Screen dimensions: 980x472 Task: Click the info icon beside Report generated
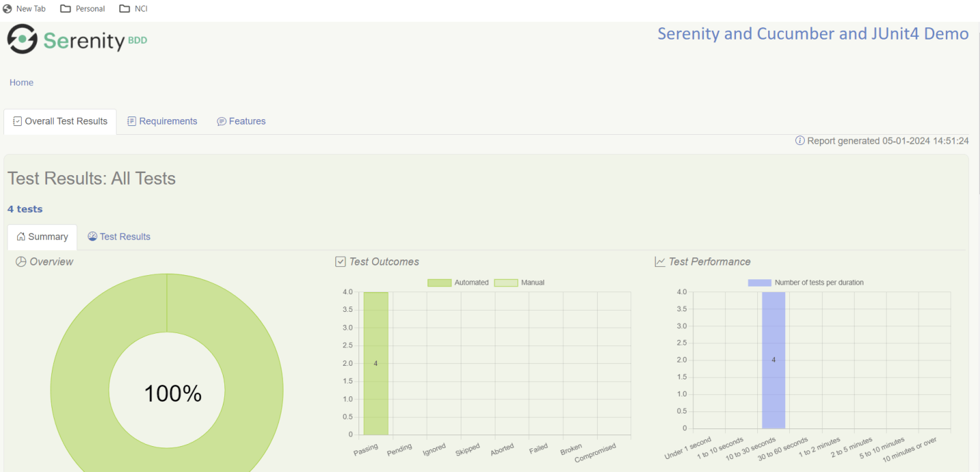coord(800,141)
